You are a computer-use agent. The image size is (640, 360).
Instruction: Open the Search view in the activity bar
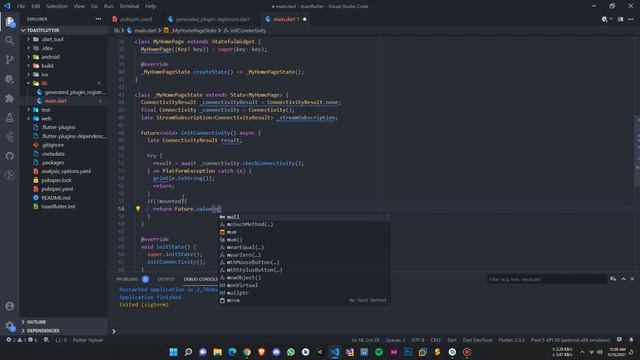point(9,40)
